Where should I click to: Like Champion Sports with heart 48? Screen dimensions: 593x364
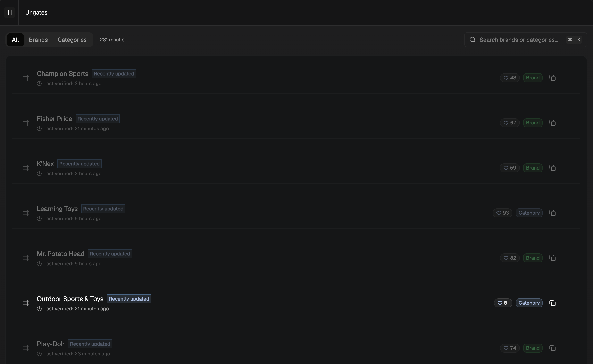[x=510, y=78]
